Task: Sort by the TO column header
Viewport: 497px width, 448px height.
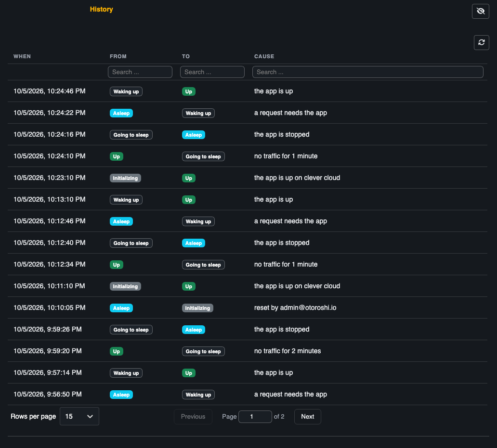Action: click(x=186, y=56)
